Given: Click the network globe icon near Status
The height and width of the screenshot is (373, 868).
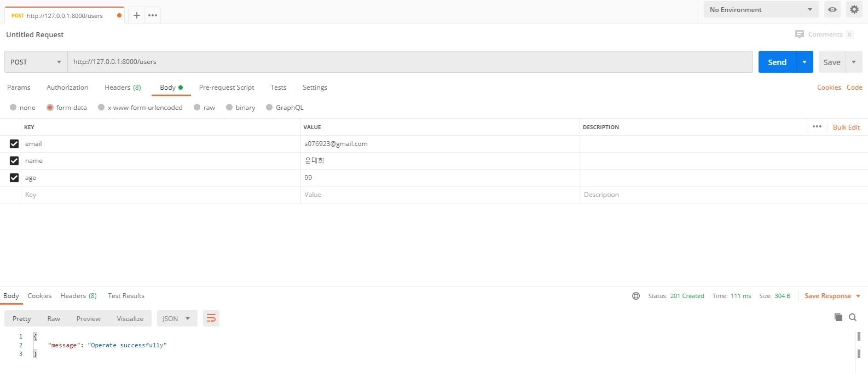Looking at the screenshot, I should pos(636,296).
